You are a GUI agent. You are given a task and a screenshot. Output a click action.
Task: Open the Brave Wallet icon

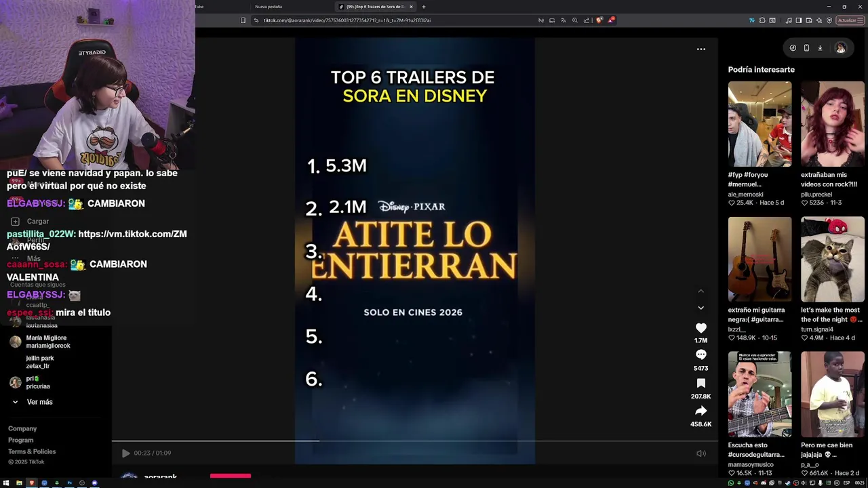pos(809,20)
